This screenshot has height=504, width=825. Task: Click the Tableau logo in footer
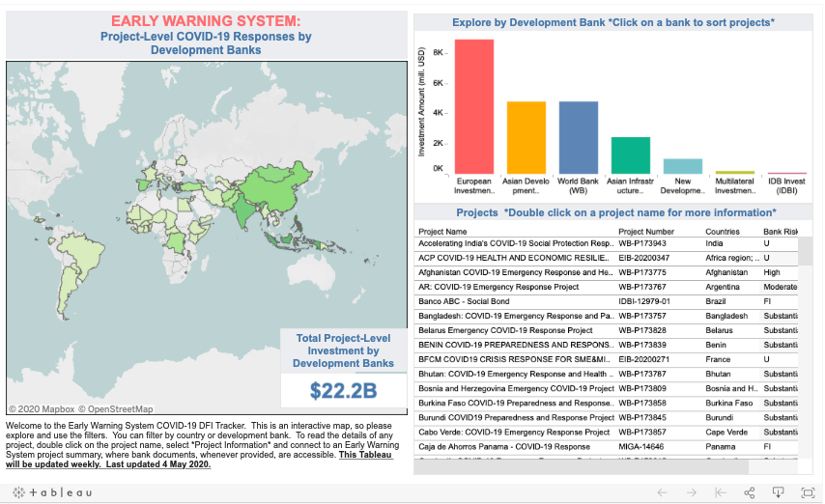click(52, 492)
